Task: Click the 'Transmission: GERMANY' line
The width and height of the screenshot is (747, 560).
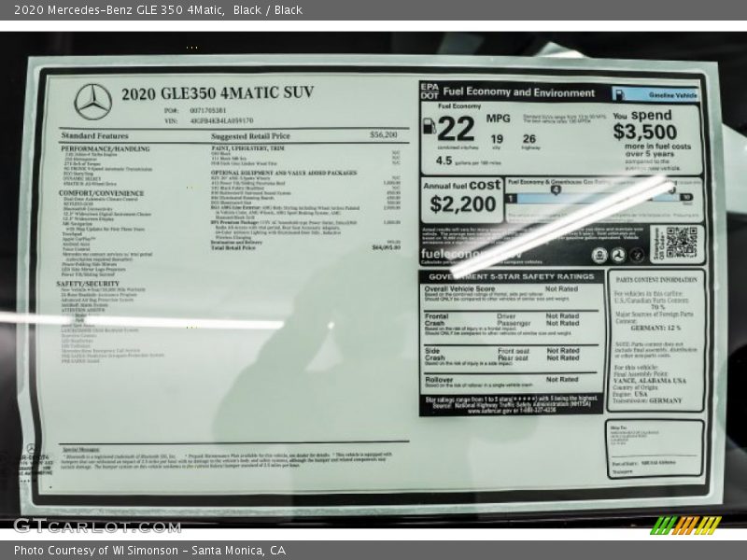Action: tap(647, 401)
